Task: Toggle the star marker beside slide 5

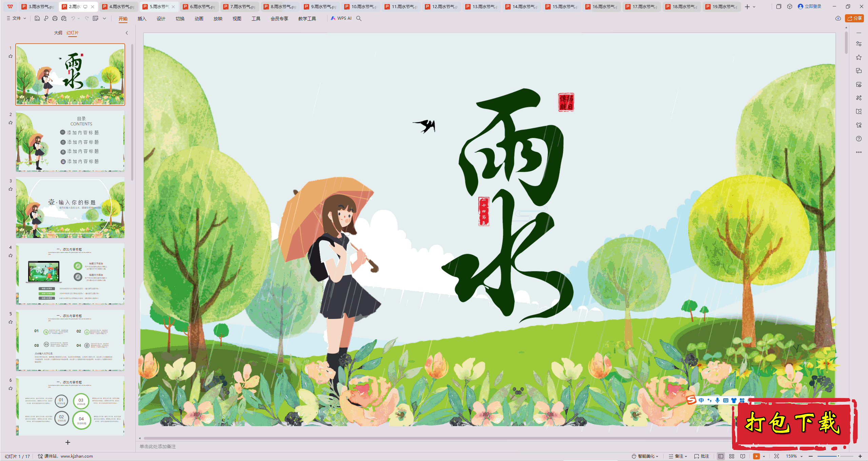Action: click(11, 322)
